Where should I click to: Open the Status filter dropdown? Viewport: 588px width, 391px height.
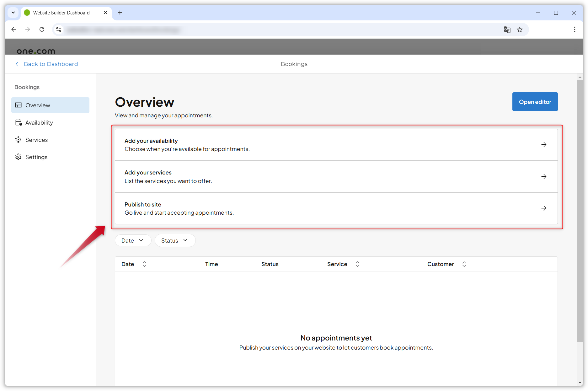(175, 240)
